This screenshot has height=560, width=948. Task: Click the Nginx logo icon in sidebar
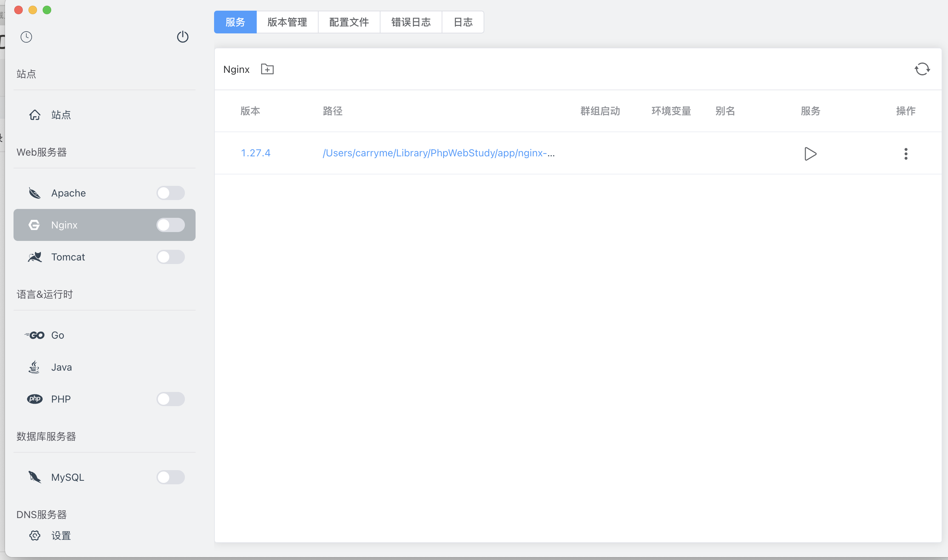34,225
